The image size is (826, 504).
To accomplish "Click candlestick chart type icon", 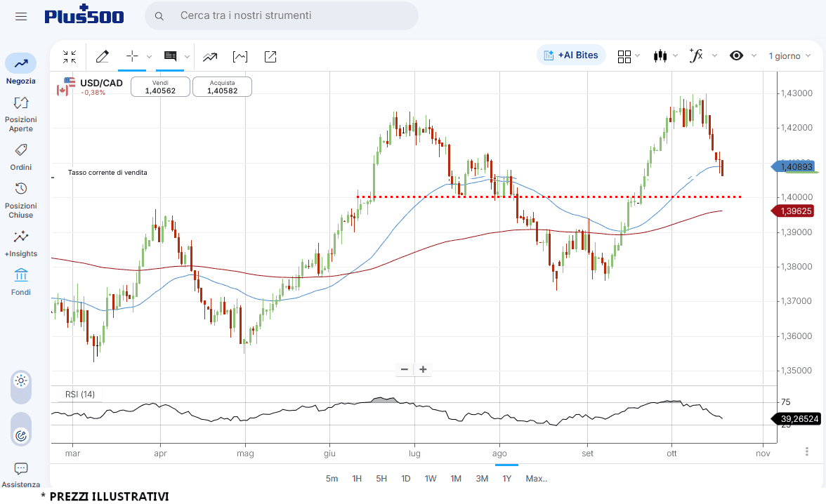I will 660,56.
